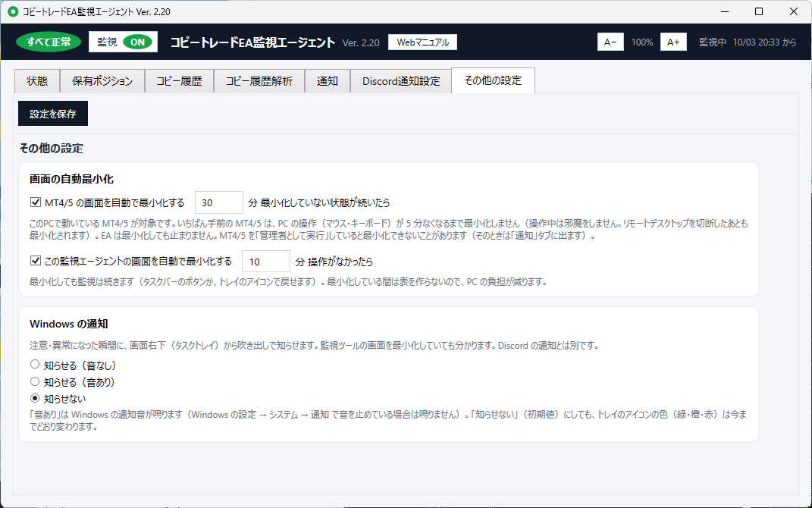Increase font size with A+ button
This screenshot has height=508, width=812.
click(673, 42)
